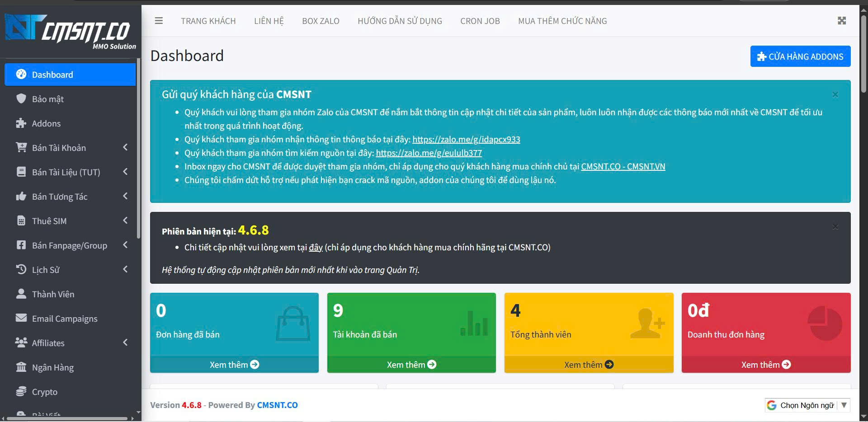Open TRANG KHÁCH in top navigation

208,21
